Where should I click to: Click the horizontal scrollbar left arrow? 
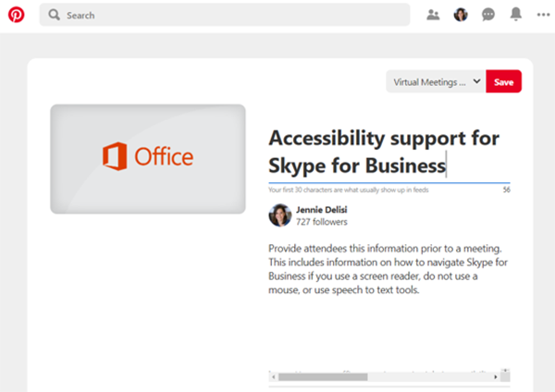tap(273, 377)
